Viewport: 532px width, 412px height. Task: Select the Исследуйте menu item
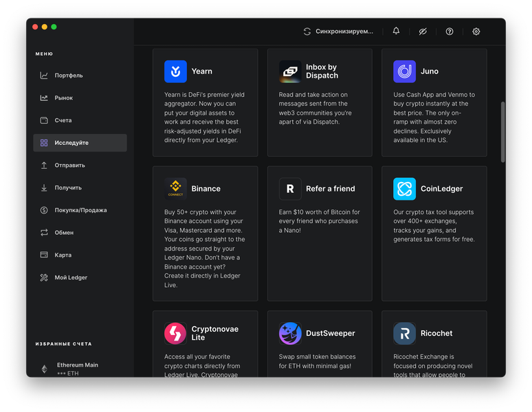[x=80, y=143]
